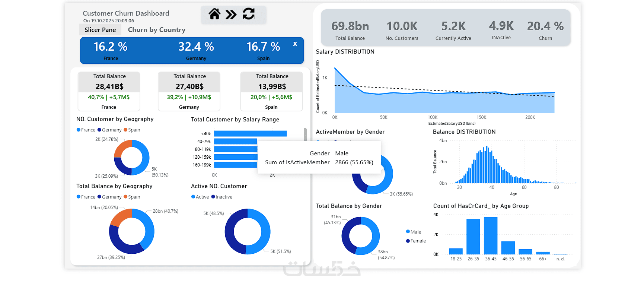Toggle Spain in the balance geography legend

click(132, 197)
